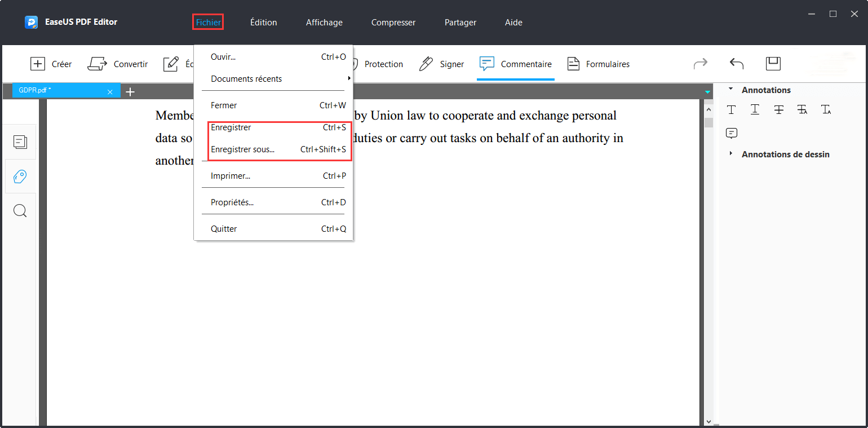Image resolution: width=868 pixels, height=428 pixels.
Task: Click the redo arrow icon
Action: click(701, 64)
